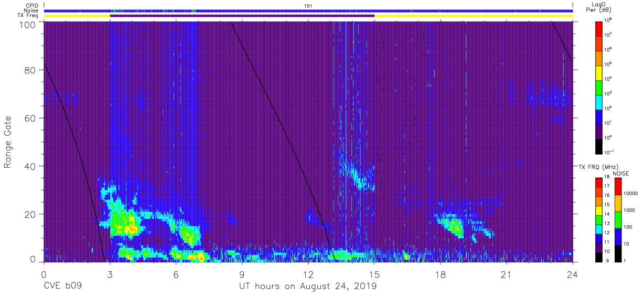Screen dimensions: 644x297
Task: Click the 'NOISE' legend title
Action: click(620, 173)
